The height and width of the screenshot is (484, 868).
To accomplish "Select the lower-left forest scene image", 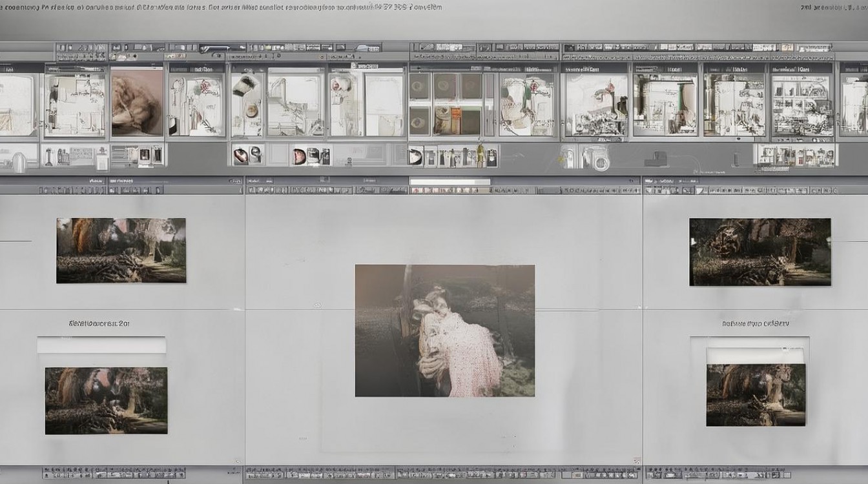I will coord(106,400).
